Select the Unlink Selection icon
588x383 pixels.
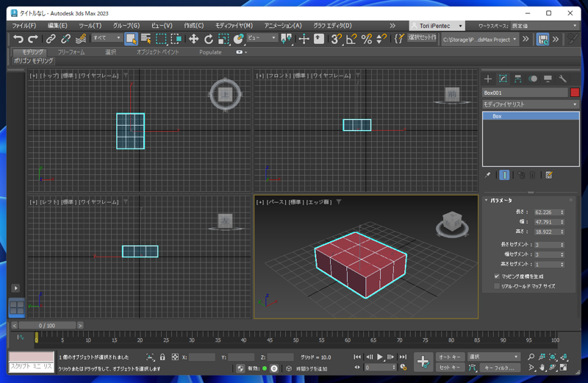tap(65, 39)
